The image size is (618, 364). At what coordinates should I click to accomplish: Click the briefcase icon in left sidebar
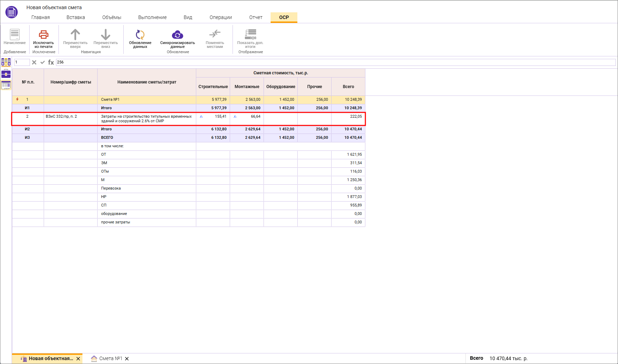[6, 74]
